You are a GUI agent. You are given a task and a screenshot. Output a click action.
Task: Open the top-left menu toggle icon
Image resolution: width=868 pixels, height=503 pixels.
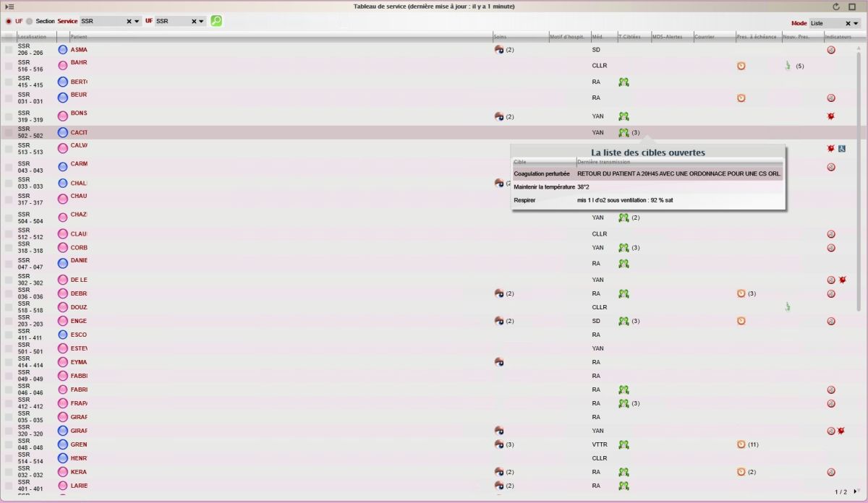tap(9, 7)
